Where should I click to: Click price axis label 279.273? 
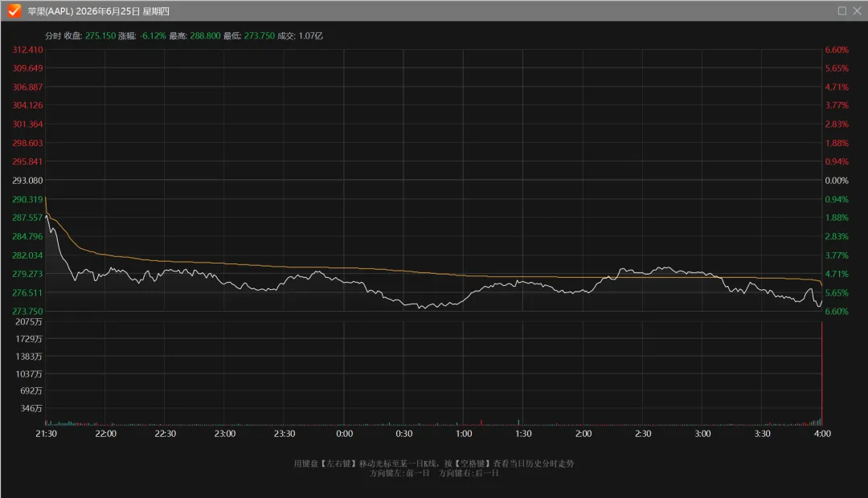[27, 274]
